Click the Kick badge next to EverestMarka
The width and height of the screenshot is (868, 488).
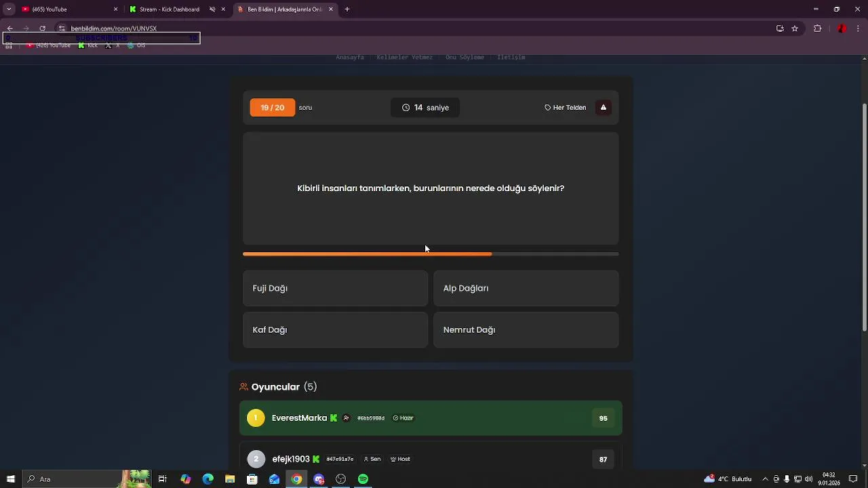click(334, 418)
